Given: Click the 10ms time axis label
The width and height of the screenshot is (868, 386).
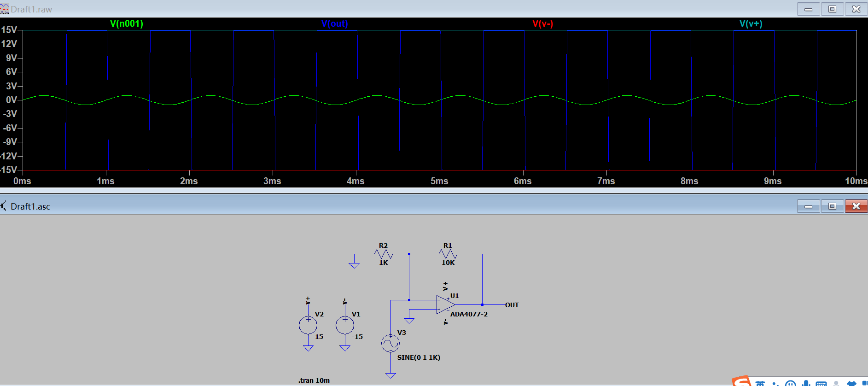Looking at the screenshot, I should point(856,181).
